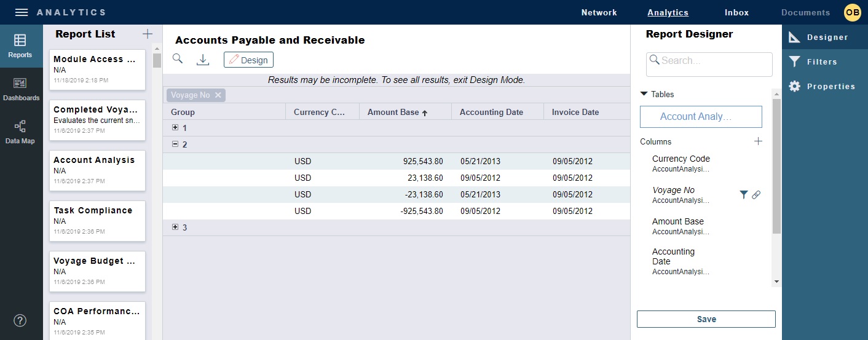Remove the Voyage No grouping chip

click(x=218, y=95)
